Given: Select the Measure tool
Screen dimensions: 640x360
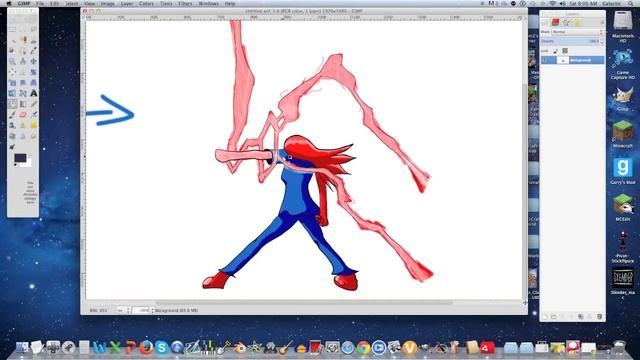Looking at the screenshot, I should point(23,61).
